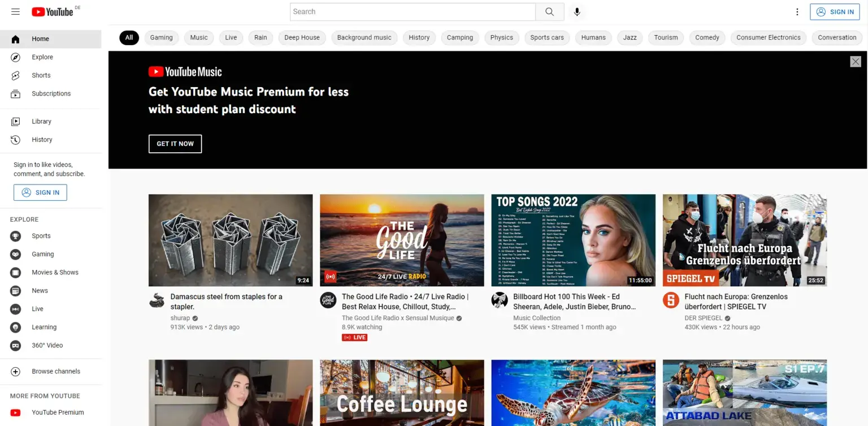Open sea turtle video thumbnail
The height and width of the screenshot is (426, 868).
tap(573, 393)
